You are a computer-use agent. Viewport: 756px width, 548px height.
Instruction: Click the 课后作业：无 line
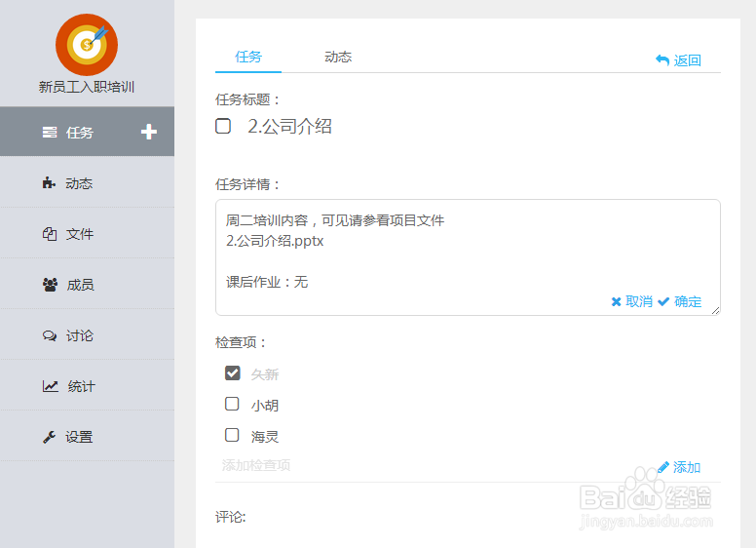pyautogui.click(x=267, y=282)
